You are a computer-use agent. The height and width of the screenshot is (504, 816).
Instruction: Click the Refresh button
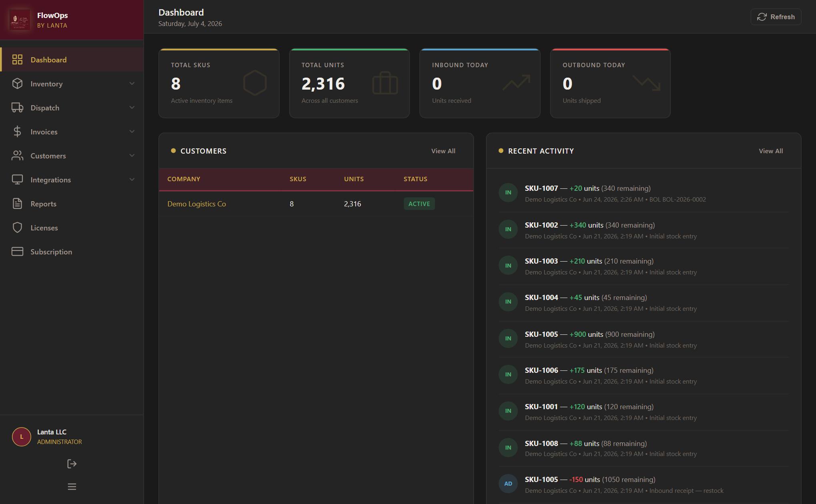point(776,17)
